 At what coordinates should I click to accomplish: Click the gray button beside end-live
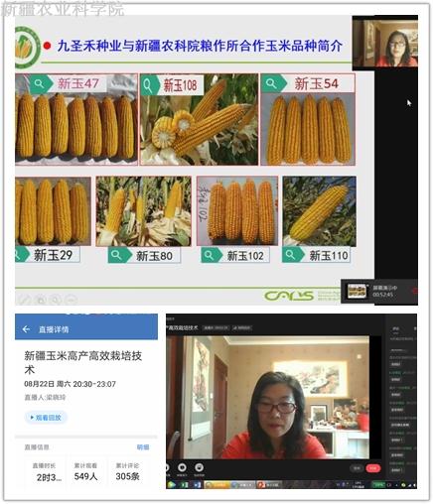click(x=357, y=468)
